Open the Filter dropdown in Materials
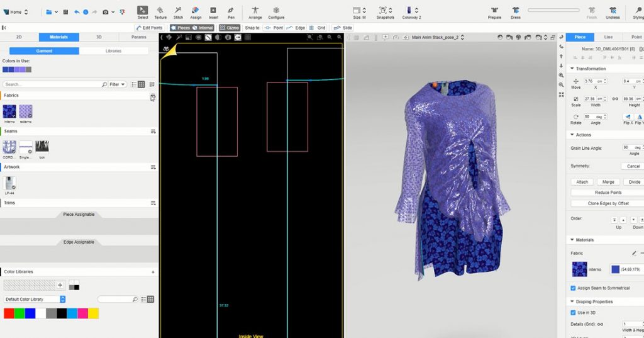644x338 pixels. 117,84
